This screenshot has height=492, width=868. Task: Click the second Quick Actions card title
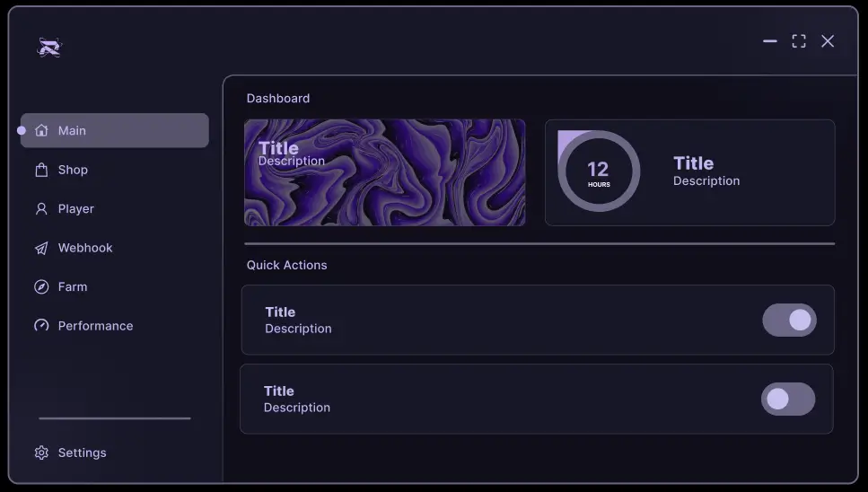[x=278, y=391]
